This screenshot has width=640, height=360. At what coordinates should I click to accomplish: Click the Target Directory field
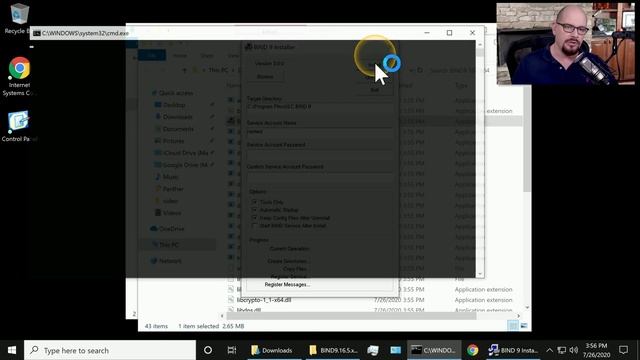coord(320,107)
